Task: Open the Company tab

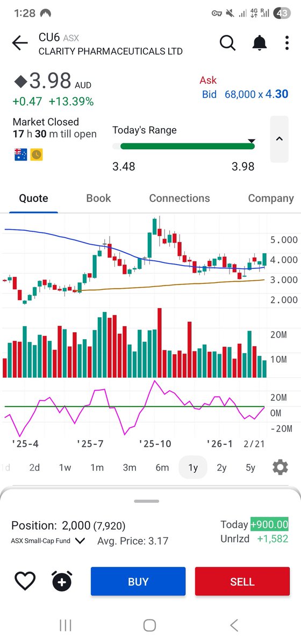Action: click(271, 198)
